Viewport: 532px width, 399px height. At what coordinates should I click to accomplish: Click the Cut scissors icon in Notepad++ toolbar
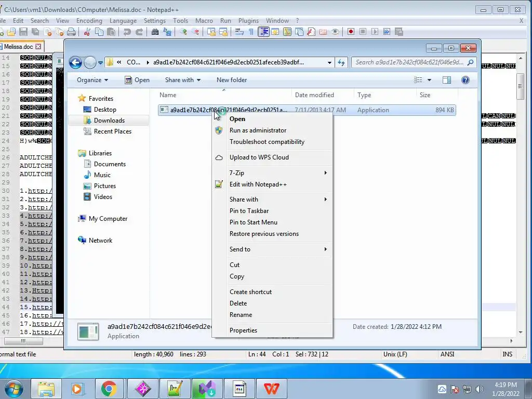click(x=87, y=32)
